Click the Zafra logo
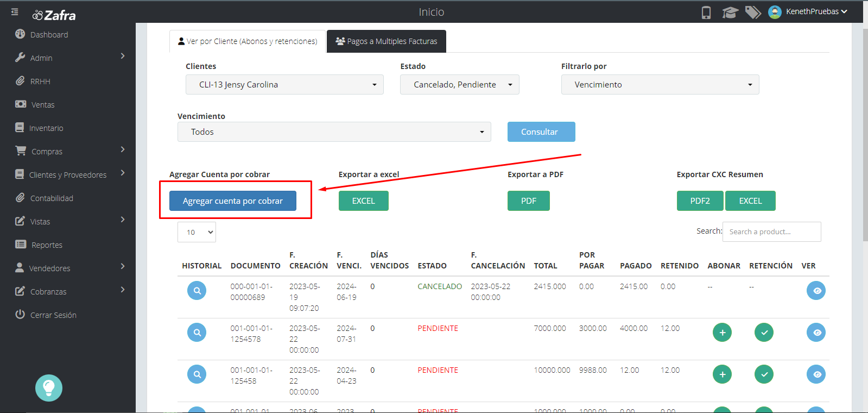 54,15
